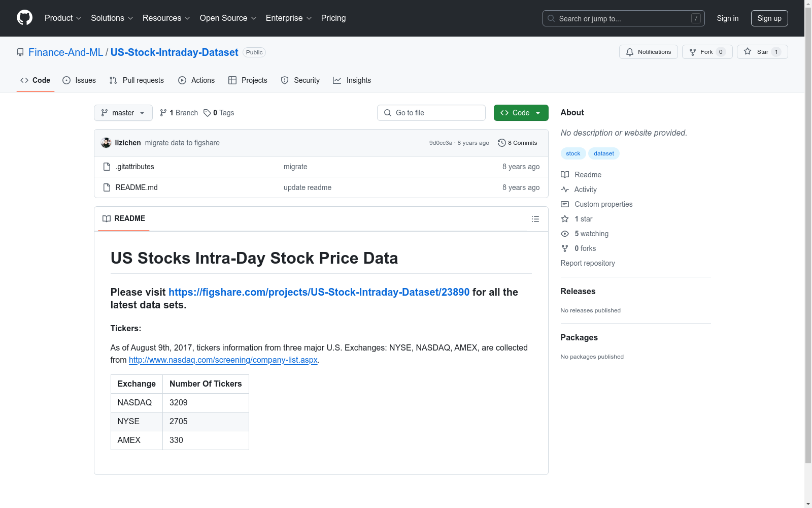Click the Sign in link
Image resolution: width=812 pixels, height=508 pixels.
(728, 18)
